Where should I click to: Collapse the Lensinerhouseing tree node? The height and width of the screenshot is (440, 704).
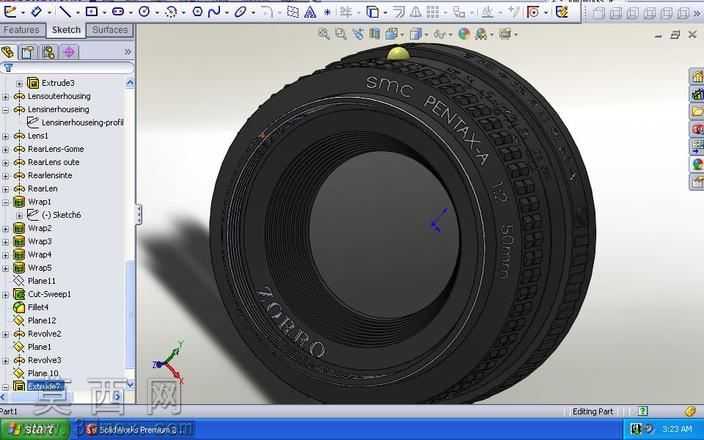tap(5, 110)
